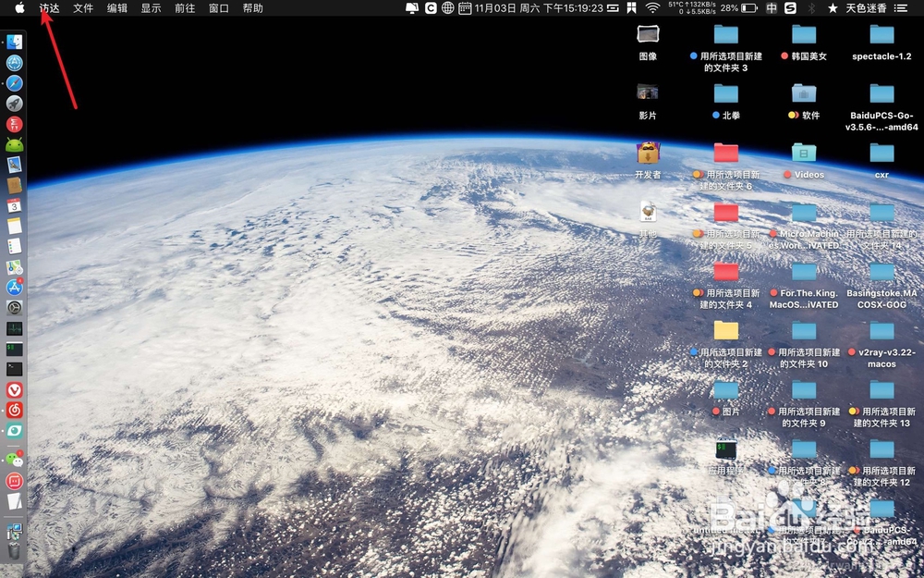
Task: Open Activity Monitor in the Dock
Action: click(x=14, y=328)
